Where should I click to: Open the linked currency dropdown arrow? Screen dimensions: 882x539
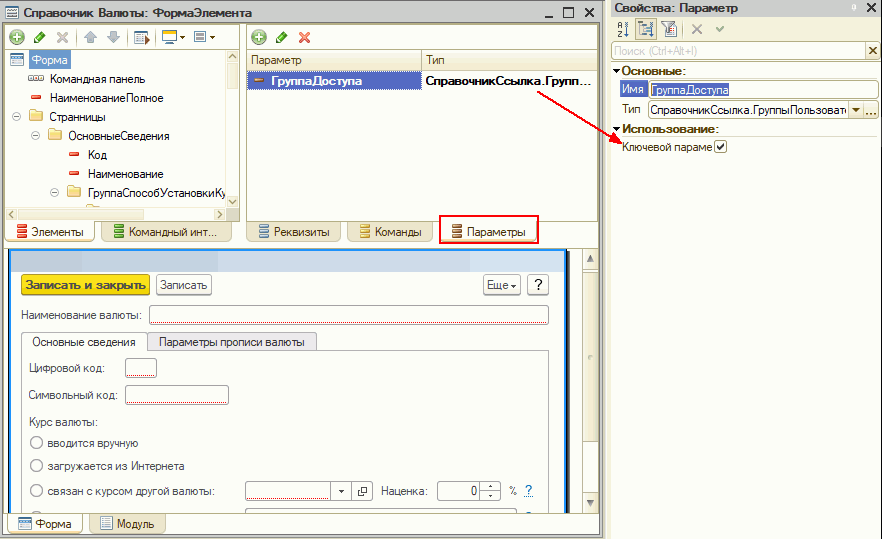pyautogui.click(x=341, y=491)
